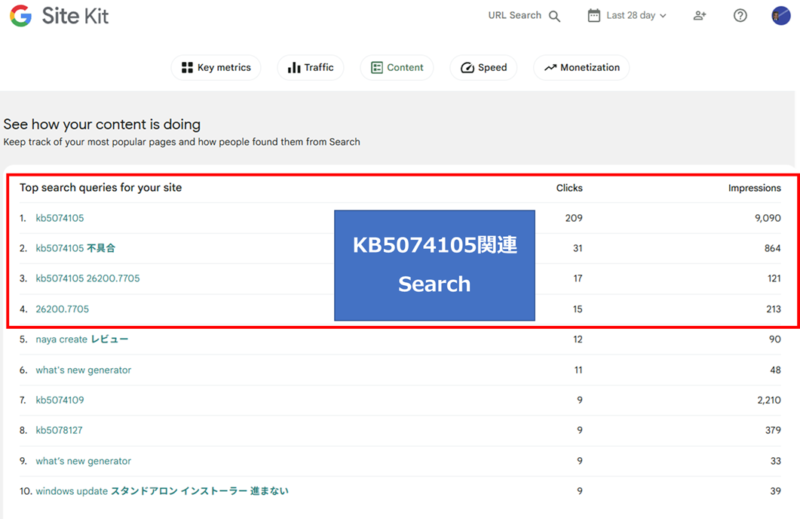Open the Monetization tab

coord(582,67)
